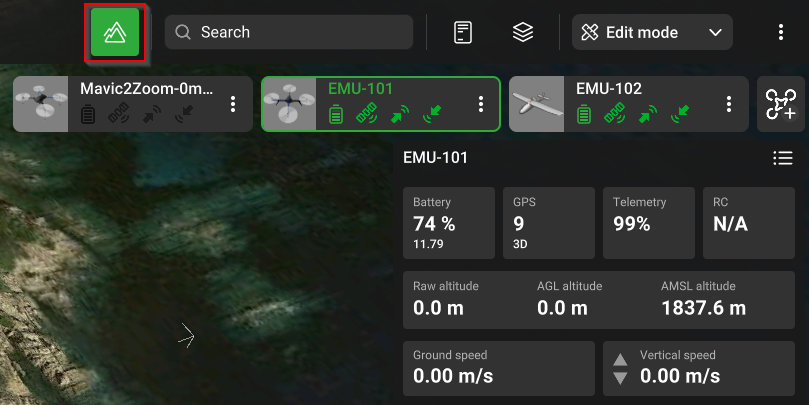
Task: Click the add new drone icon
Action: (780, 104)
